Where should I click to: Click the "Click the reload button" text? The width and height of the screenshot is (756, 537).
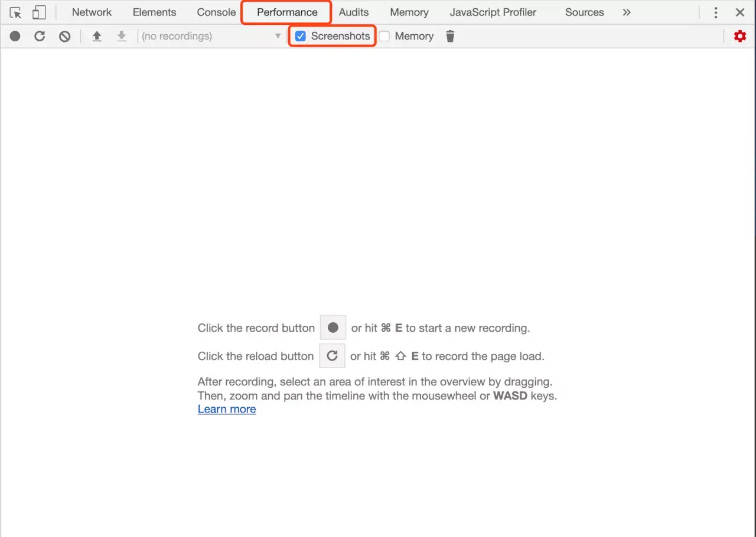(256, 356)
